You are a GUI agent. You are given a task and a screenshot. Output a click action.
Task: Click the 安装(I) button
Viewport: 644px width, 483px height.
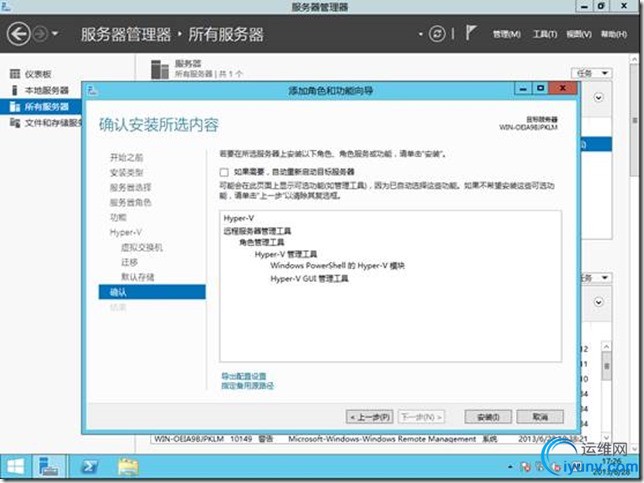coord(488,417)
